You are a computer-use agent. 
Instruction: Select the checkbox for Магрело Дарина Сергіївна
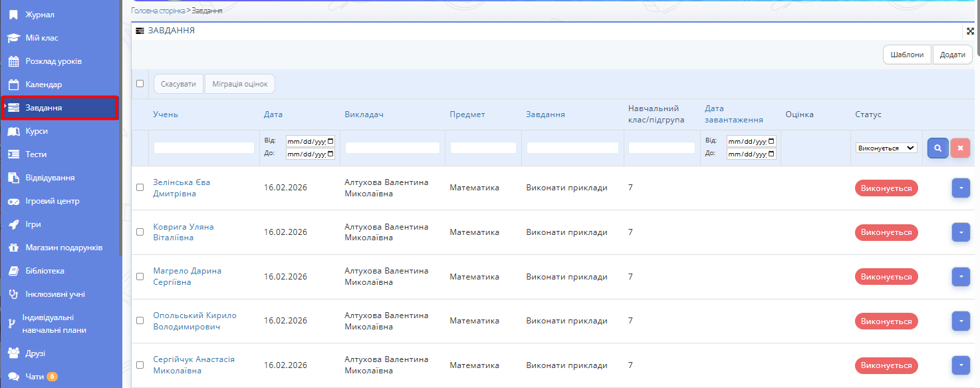(140, 276)
